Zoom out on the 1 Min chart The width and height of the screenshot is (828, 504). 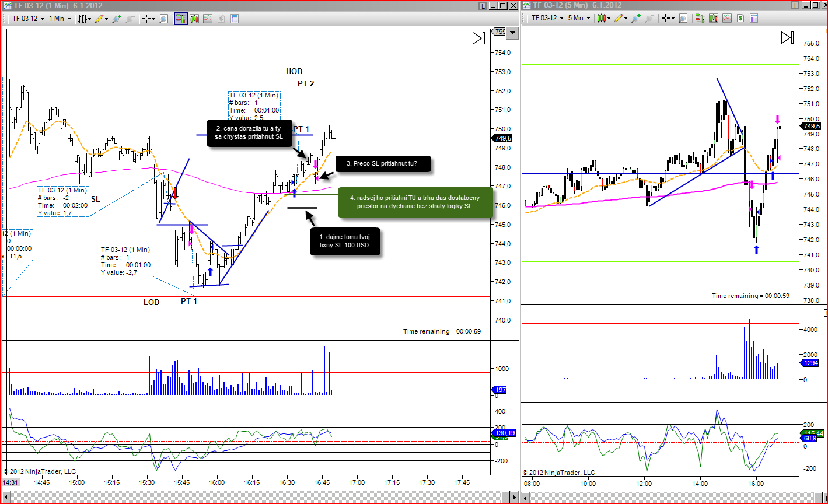[x=130, y=19]
